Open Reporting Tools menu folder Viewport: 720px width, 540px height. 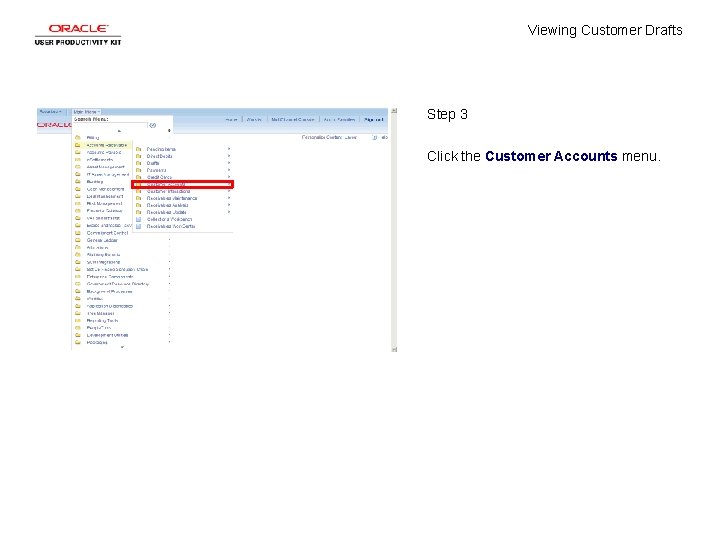[x=102, y=321]
